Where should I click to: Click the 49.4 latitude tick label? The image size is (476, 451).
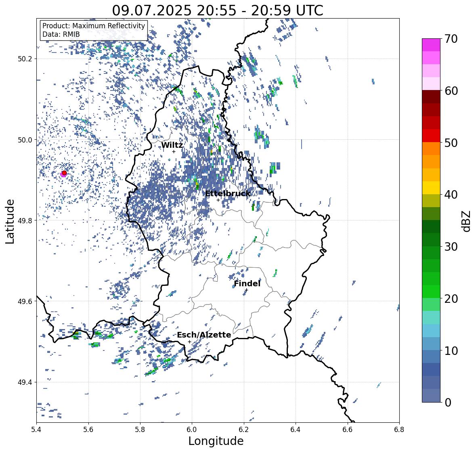(25, 382)
